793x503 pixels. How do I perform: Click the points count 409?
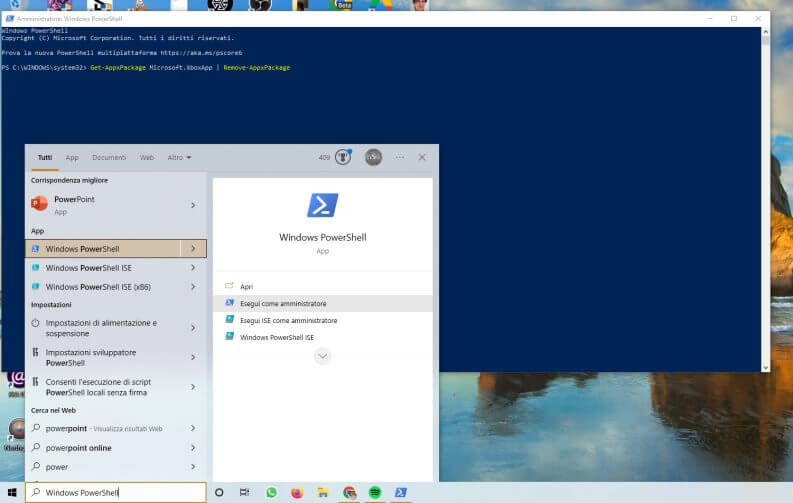[x=324, y=158]
